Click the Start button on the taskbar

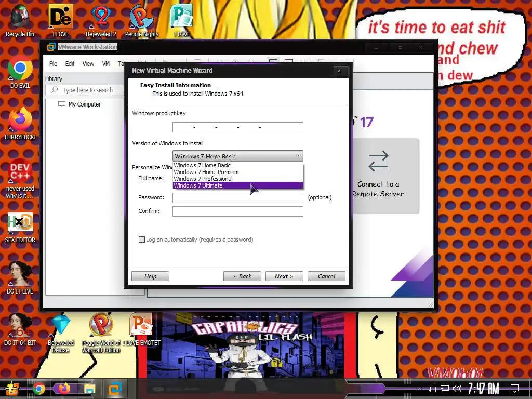(x=11, y=389)
